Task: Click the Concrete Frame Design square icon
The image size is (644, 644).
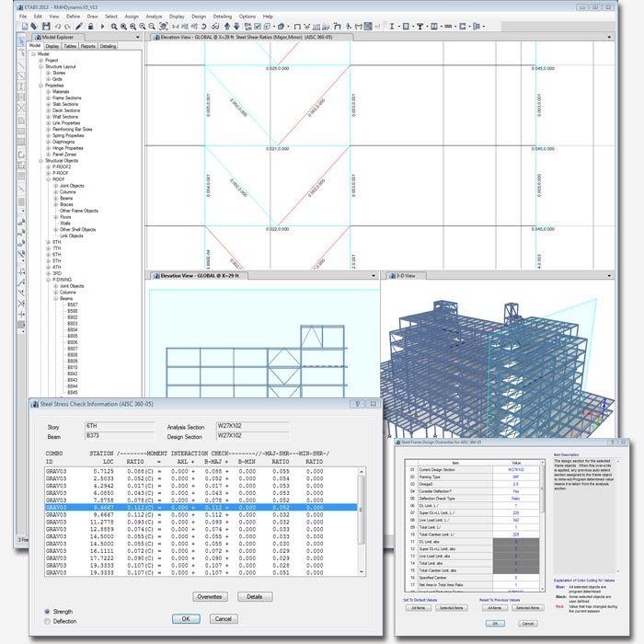Action: click(x=406, y=27)
